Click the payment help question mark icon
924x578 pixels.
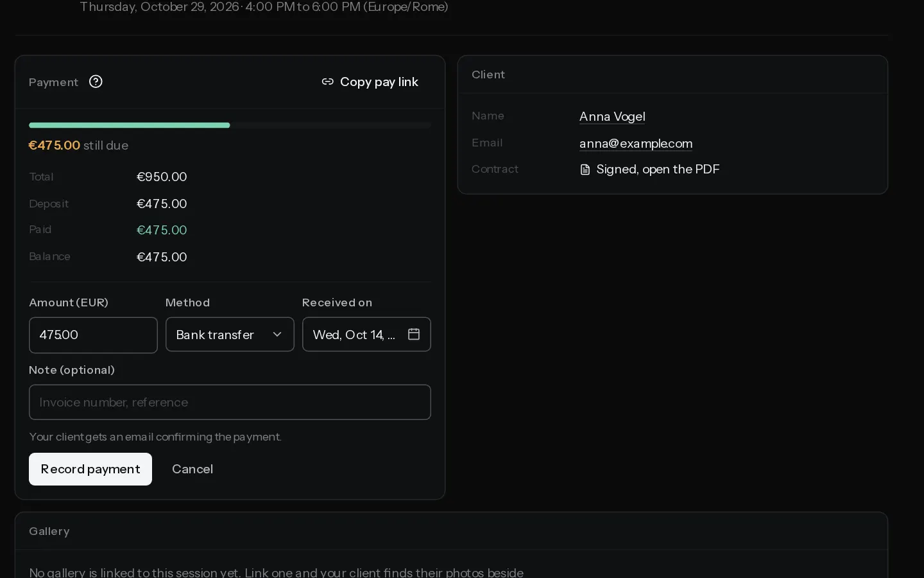coord(96,82)
